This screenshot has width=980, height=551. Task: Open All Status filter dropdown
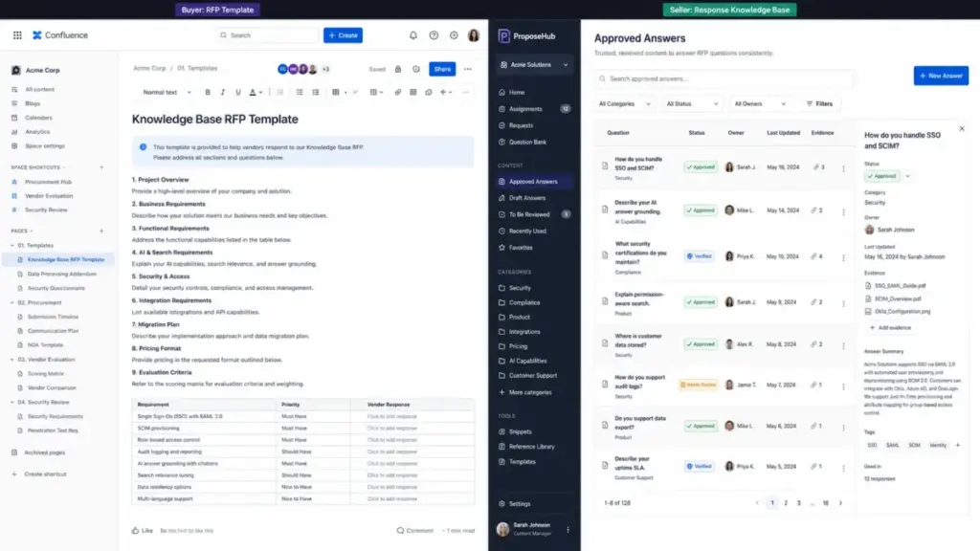pos(691,103)
